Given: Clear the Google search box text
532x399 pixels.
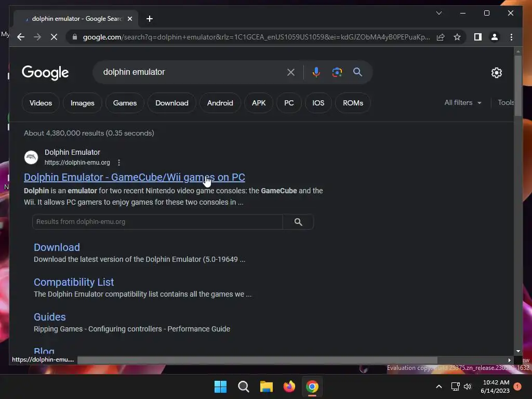Looking at the screenshot, I should (290, 72).
